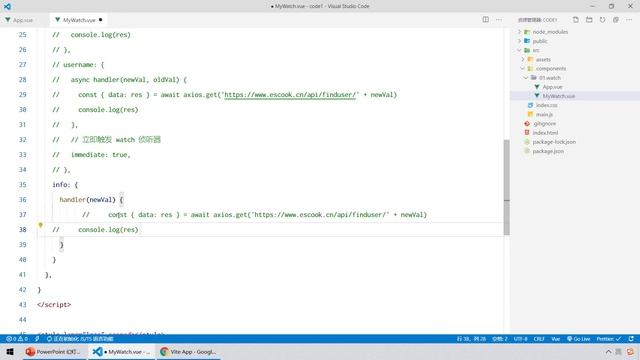Click the lightning bolt status bar icon

tap(37, 339)
